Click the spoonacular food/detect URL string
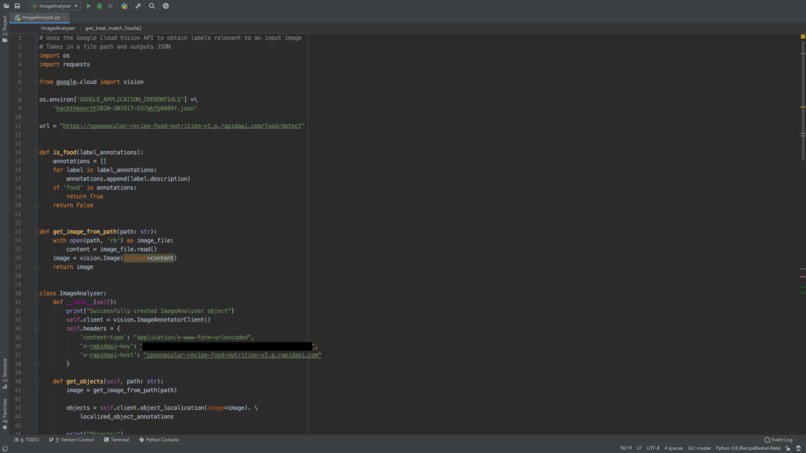Screen dimensions: 806x453 click(182, 126)
